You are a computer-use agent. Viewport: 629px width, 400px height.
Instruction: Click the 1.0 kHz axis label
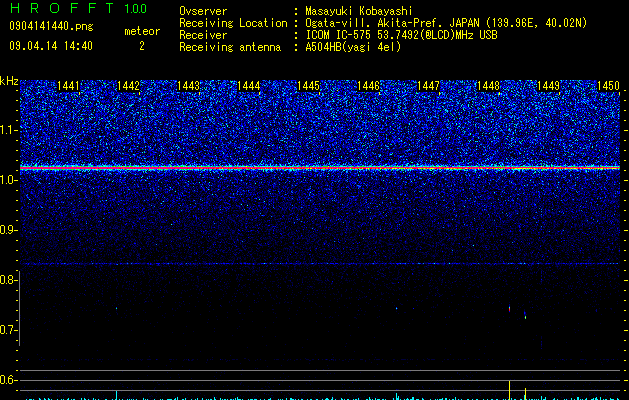(x=9, y=180)
